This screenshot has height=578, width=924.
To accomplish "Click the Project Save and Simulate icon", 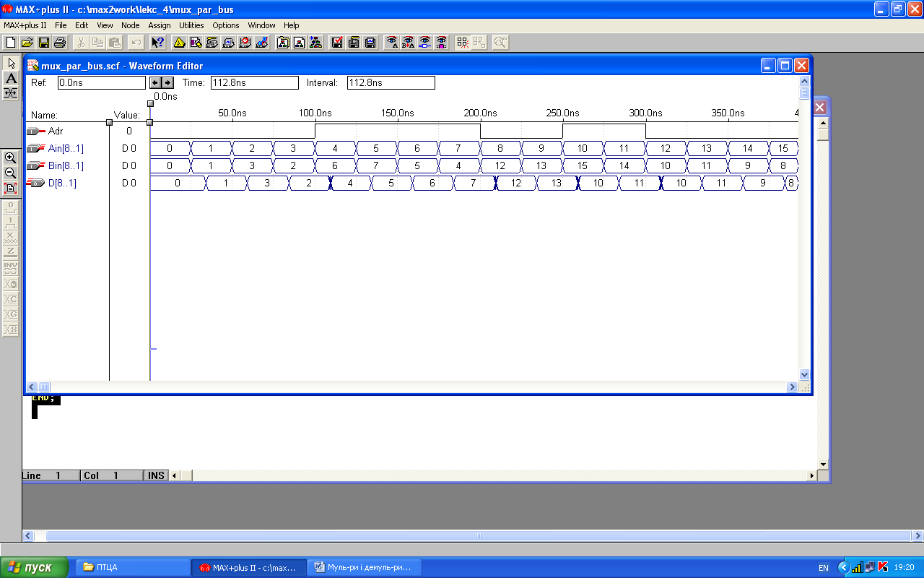I will (x=370, y=43).
